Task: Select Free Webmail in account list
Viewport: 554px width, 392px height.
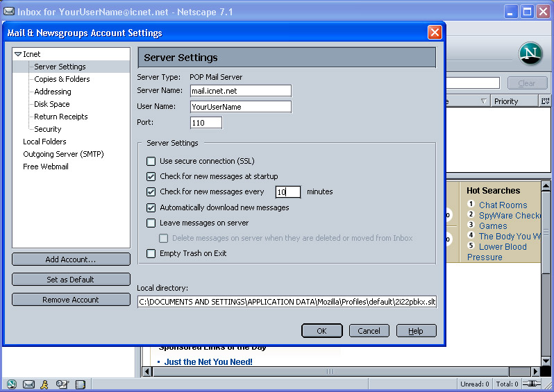Action: (x=46, y=167)
